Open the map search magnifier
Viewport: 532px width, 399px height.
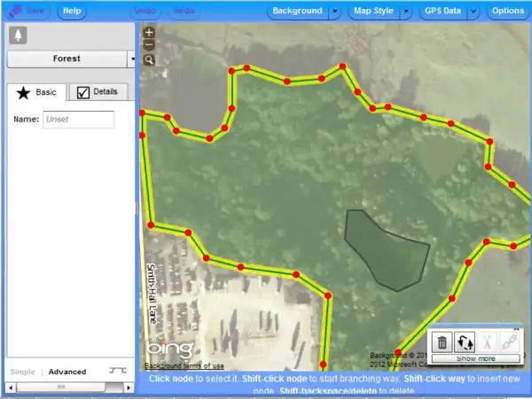point(148,59)
